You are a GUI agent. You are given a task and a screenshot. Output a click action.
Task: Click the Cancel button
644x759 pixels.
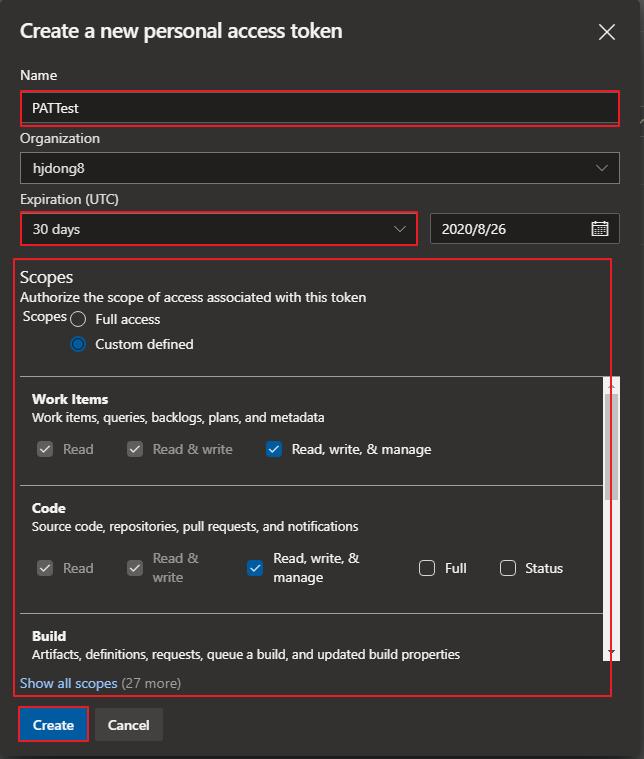(x=129, y=725)
